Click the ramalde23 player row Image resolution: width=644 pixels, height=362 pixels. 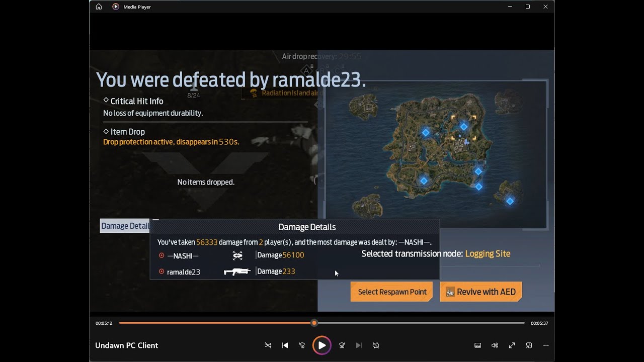pos(294,271)
